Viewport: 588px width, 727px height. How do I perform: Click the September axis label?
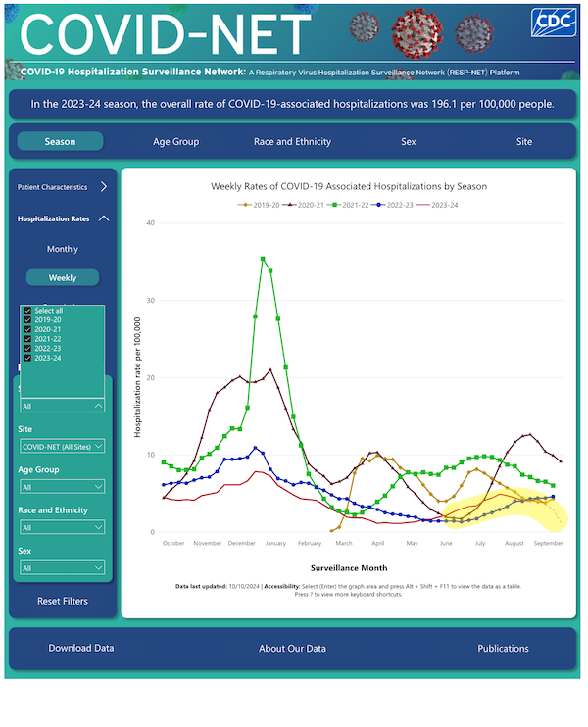click(x=548, y=543)
